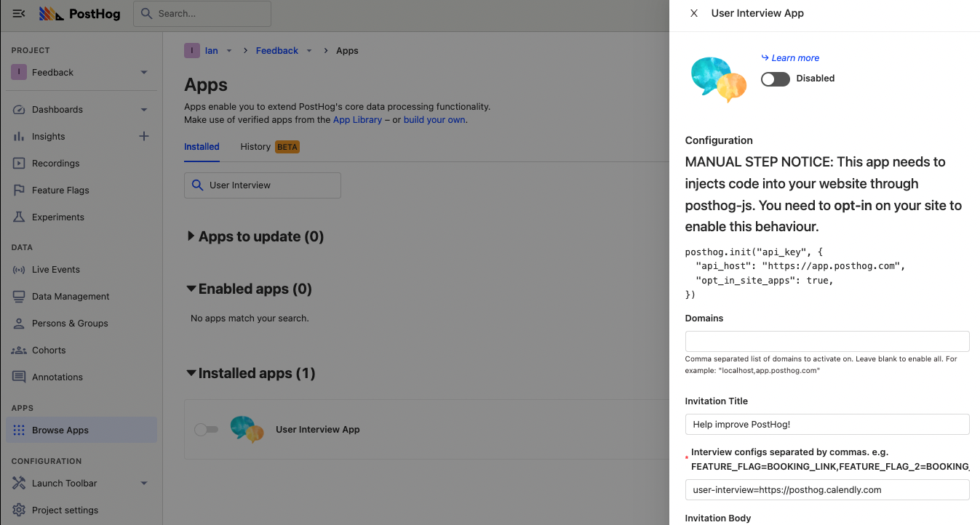Click the plus icon next to Insights
The width and height of the screenshot is (980, 525).
(x=144, y=136)
